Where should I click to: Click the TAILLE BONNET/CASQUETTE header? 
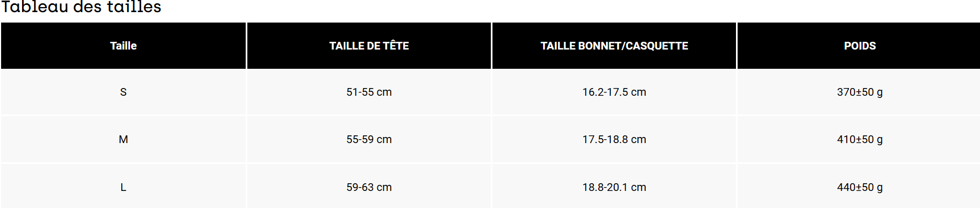click(614, 46)
